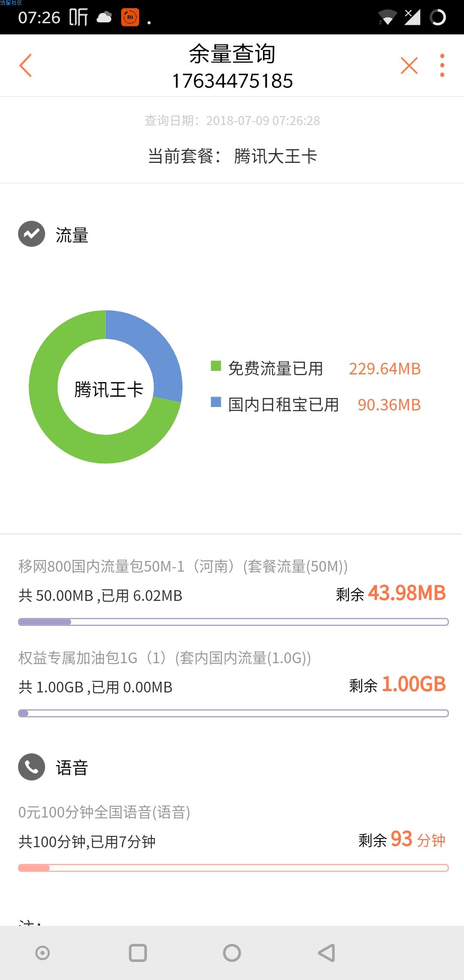Open the three-dot overflow menu

coord(442,65)
